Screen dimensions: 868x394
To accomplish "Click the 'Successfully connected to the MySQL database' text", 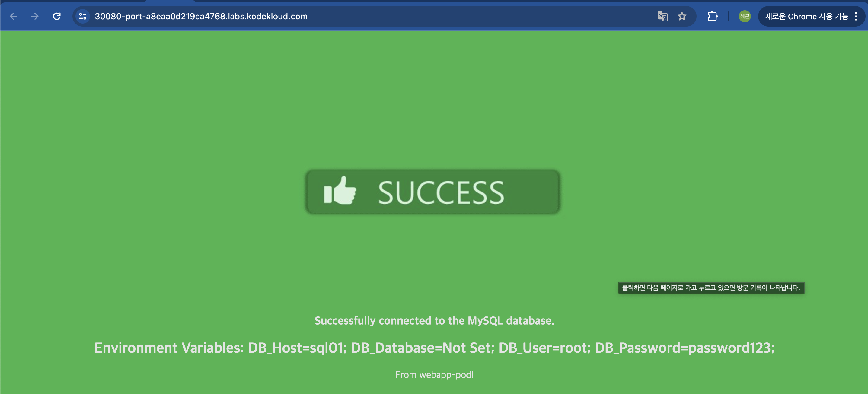I will [x=434, y=320].
